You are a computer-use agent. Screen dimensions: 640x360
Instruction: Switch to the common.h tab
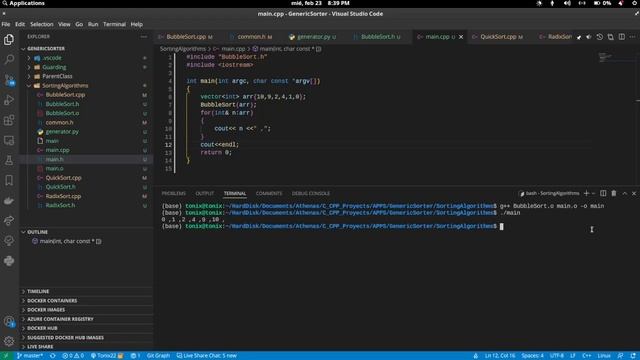pyautogui.click(x=251, y=37)
